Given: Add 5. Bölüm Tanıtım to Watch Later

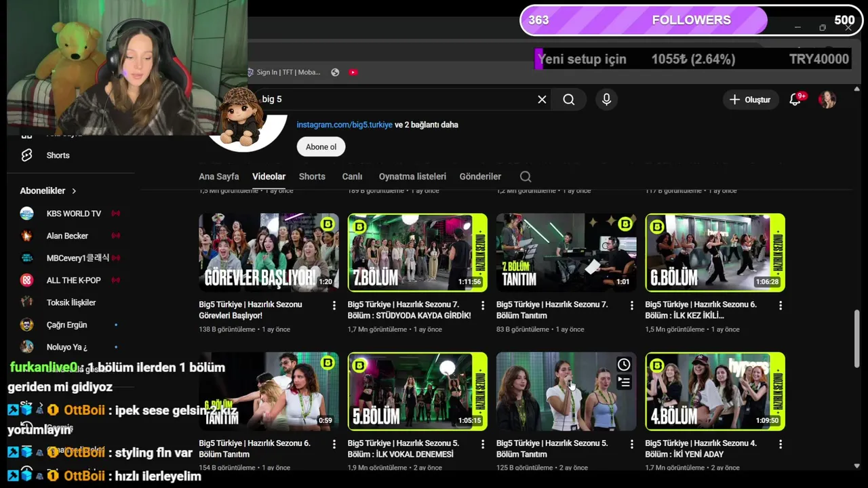Looking at the screenshot, I should click(624, 365).
